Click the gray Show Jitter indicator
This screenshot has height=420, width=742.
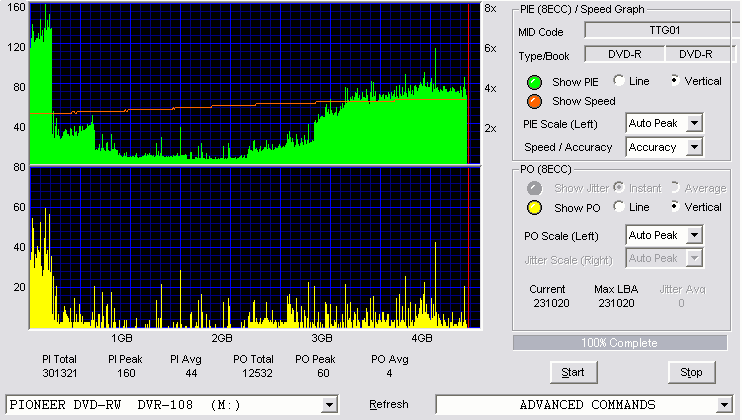(534, 188)
